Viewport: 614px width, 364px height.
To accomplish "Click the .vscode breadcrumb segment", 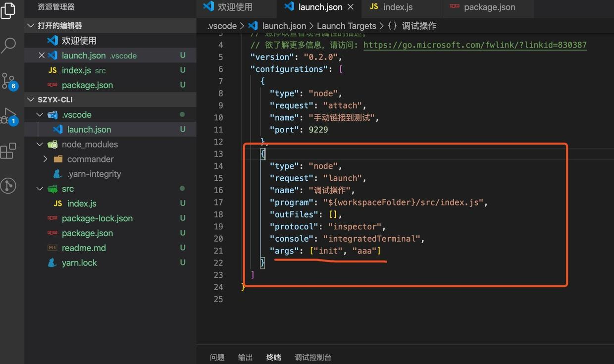I will click(222, 26).
